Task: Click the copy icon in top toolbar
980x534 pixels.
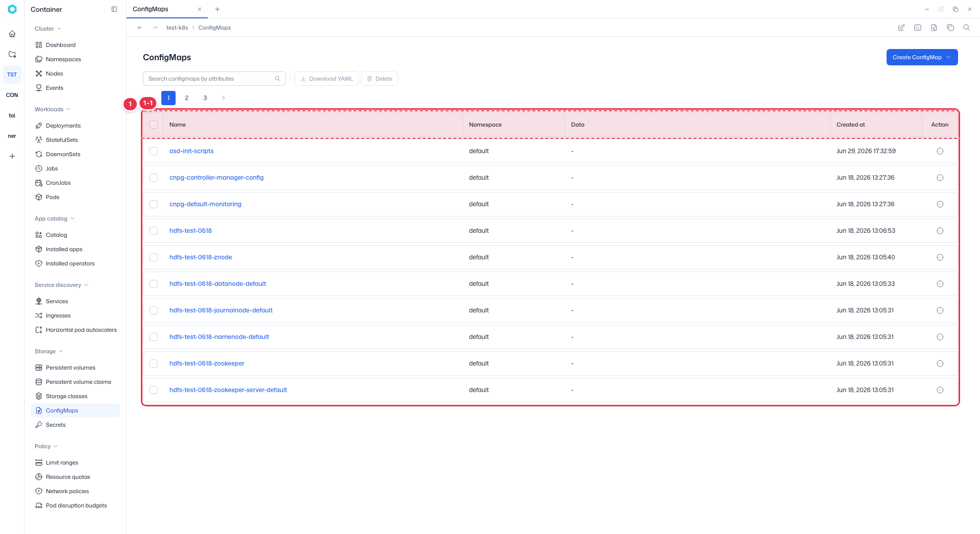Action: tap(950, 28)
